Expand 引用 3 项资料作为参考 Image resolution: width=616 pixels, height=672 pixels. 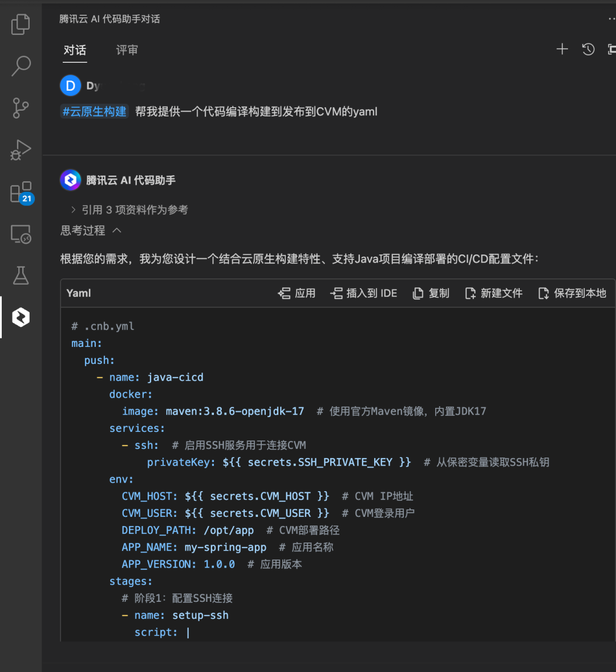tap(129, 209)
